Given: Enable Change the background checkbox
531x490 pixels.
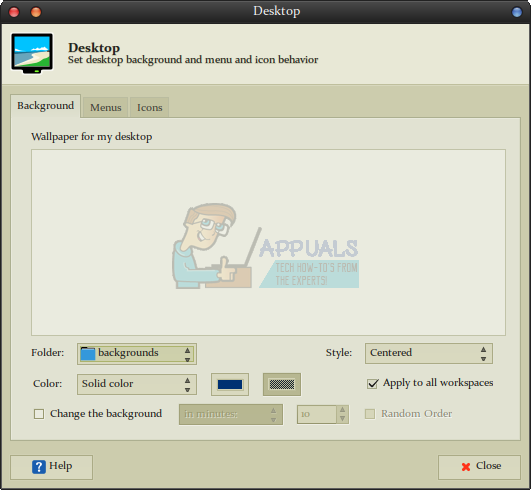Looking at the screenshot, I should click(39, 414).
